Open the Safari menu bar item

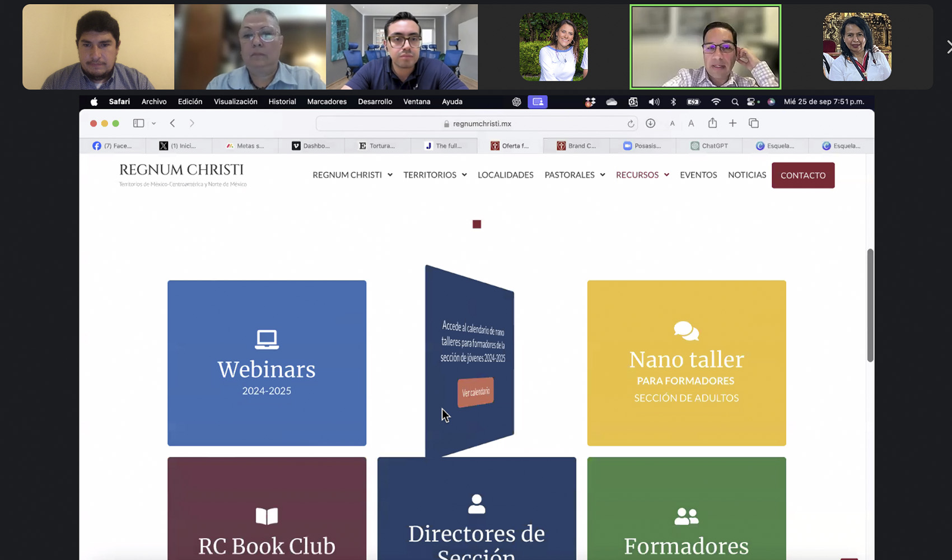(x=119, y=101)
